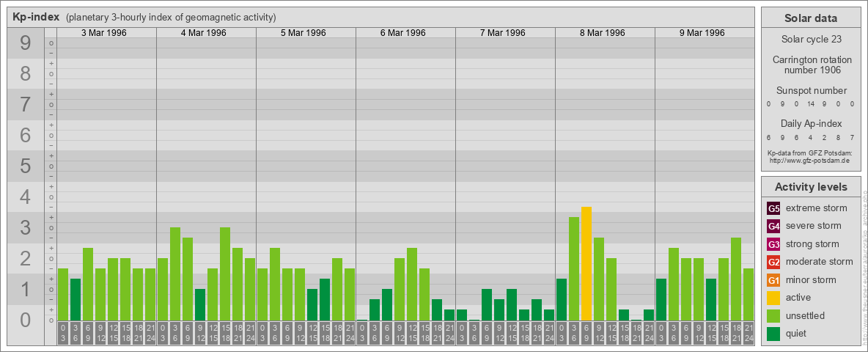Click Daily Ap-index value 8
Screen dimensions: 868x352
[839, 137]
